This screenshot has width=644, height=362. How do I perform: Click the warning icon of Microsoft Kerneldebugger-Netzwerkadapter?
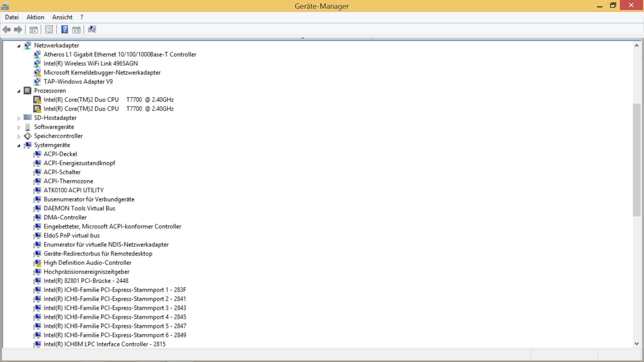point(37,72)
